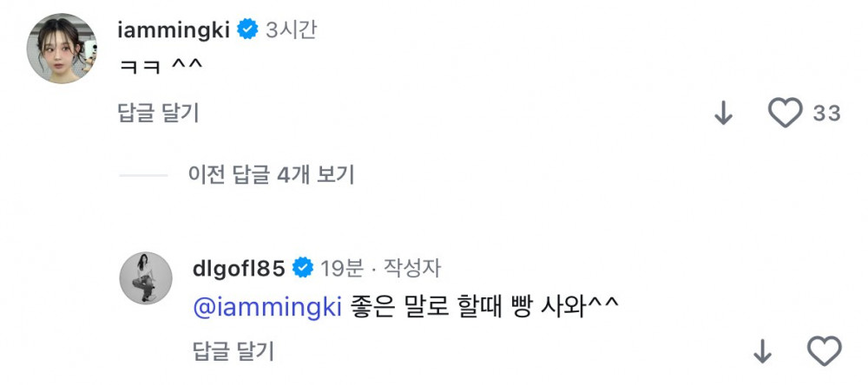Image resolution: width=868 pixels, height=385 pixels.
Task: Like iammingki's comment with the heart
Action: click(786, 114)
